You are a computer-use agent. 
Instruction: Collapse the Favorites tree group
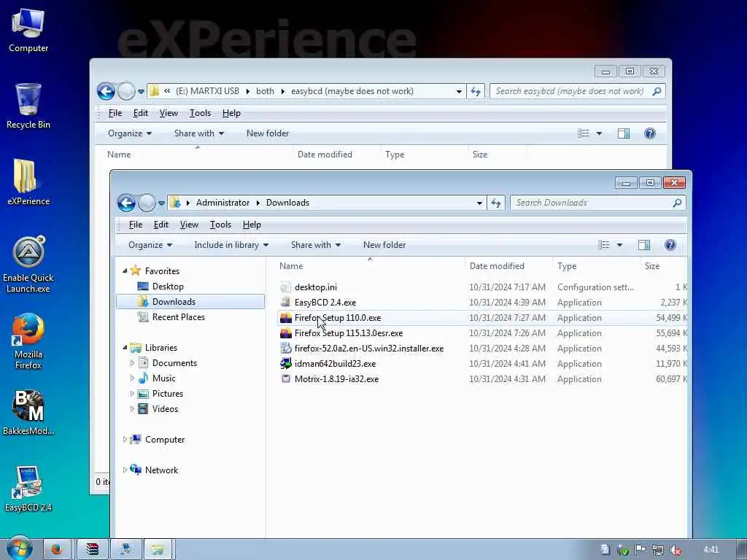coord(125,271)
